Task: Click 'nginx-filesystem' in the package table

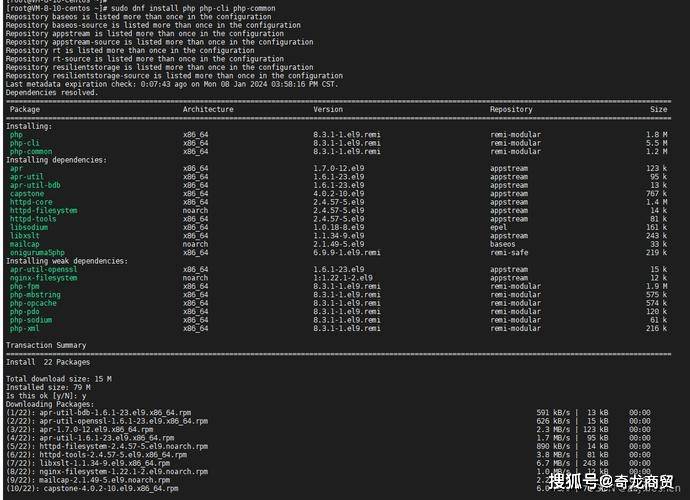Action: [x=44, y=278]
